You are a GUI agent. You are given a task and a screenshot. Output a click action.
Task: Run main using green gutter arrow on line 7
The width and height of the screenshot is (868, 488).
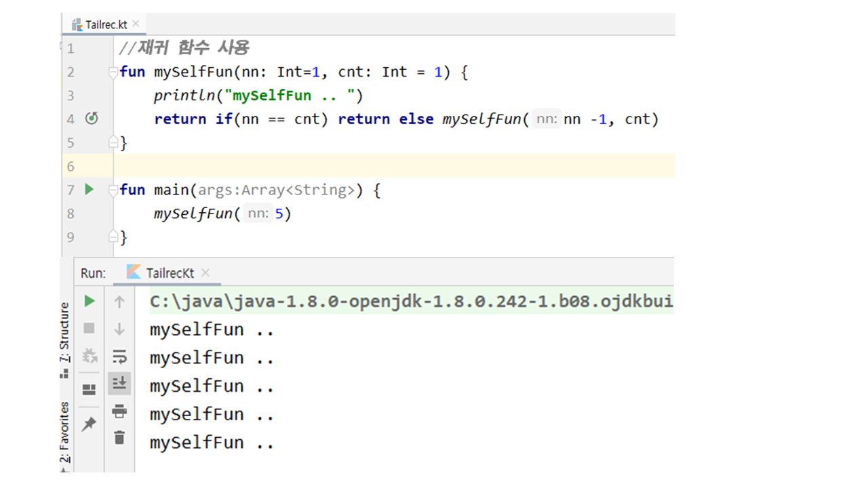(x=89, y=190)
